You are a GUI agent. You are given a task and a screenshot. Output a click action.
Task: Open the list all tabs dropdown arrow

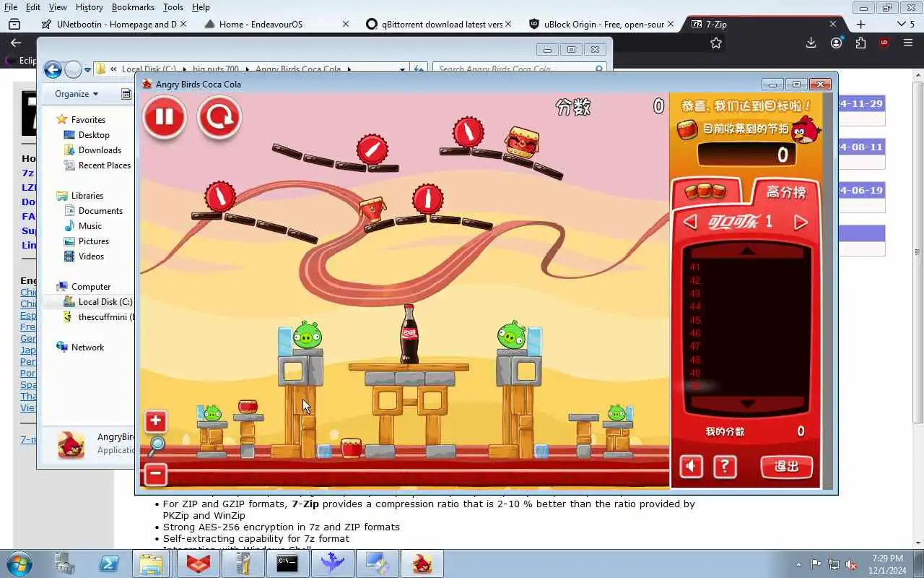(901, 24)
